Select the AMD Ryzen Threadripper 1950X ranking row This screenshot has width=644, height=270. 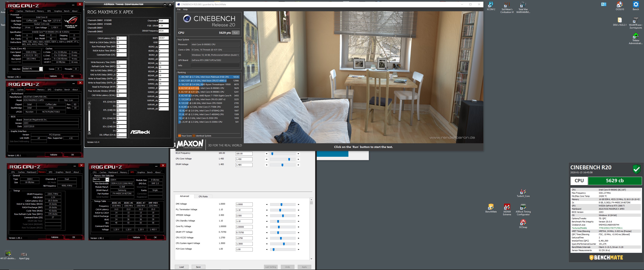tap(209, 84)
